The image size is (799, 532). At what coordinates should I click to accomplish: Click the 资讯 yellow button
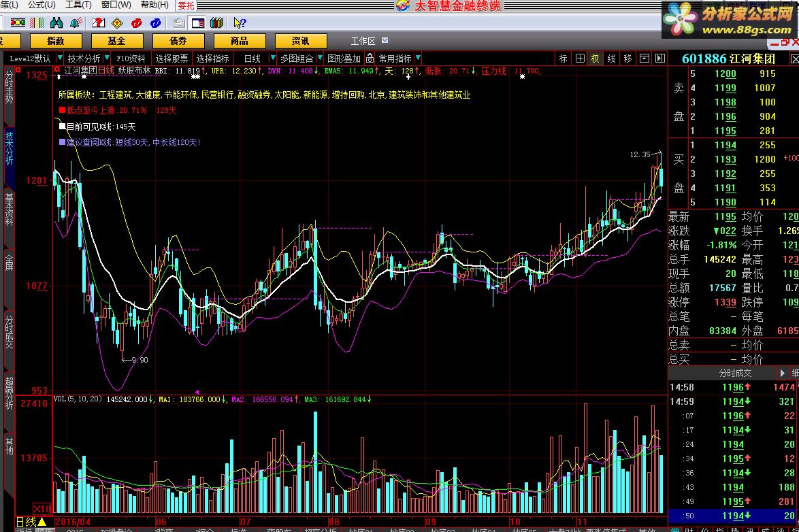point(300,41)
